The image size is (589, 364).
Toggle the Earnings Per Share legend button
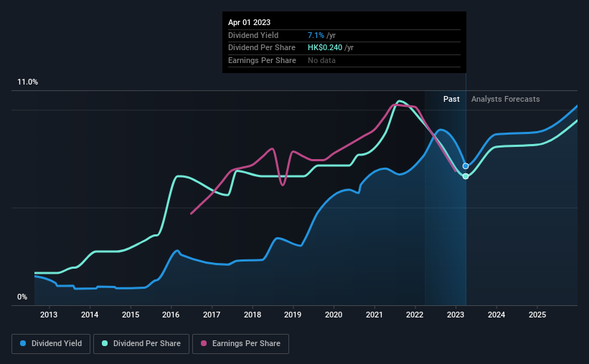[240, 344]
